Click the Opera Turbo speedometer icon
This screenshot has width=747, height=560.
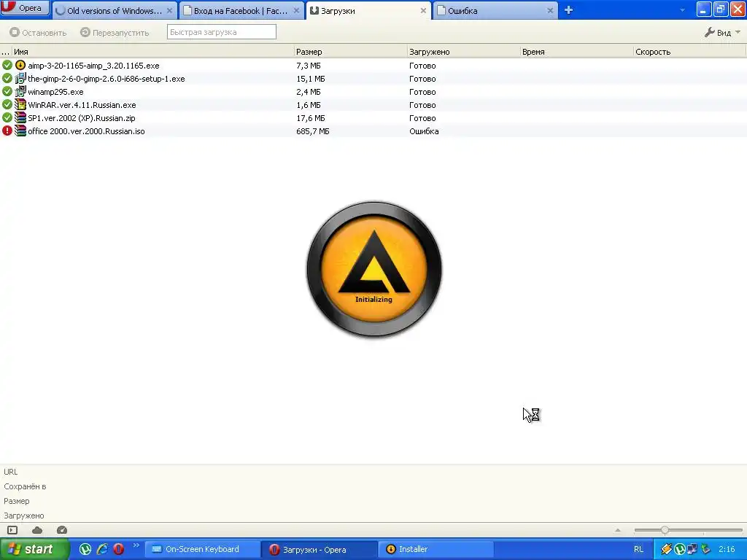pyautogui.click(x=62, y=530)
